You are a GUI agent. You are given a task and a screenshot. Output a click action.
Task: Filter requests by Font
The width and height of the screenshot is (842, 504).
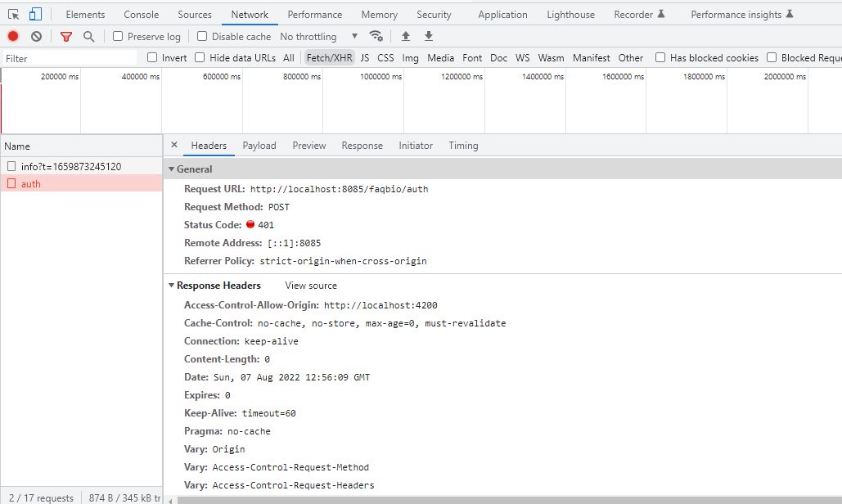tap(472, 57)
